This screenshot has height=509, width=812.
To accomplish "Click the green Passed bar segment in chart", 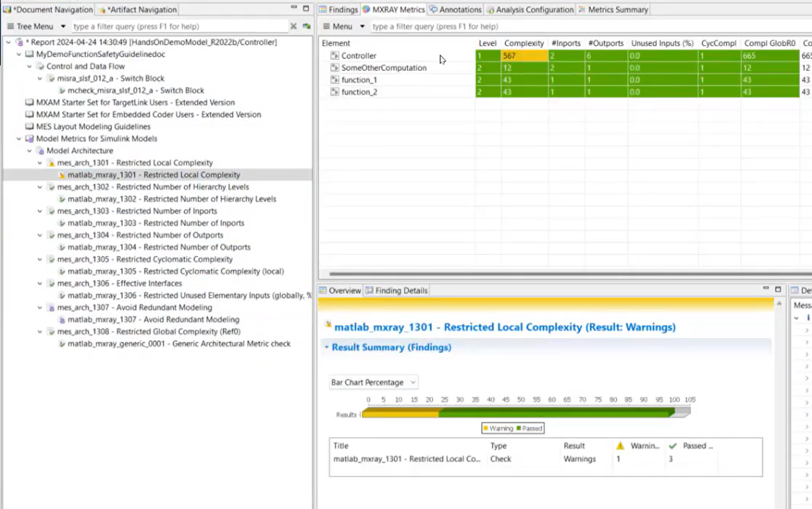I will pyautogui.click(x=556, y=413).
